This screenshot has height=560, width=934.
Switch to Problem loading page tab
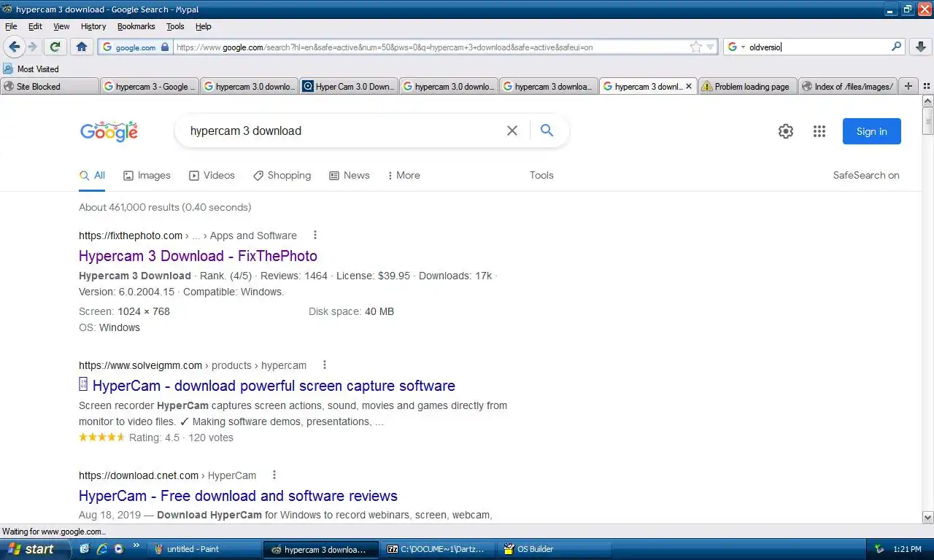click(x=748, y=86)
